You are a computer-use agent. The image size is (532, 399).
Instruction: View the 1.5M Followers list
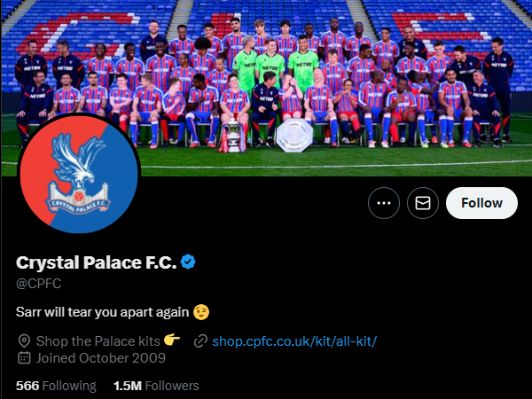click(x=156, y=386)
